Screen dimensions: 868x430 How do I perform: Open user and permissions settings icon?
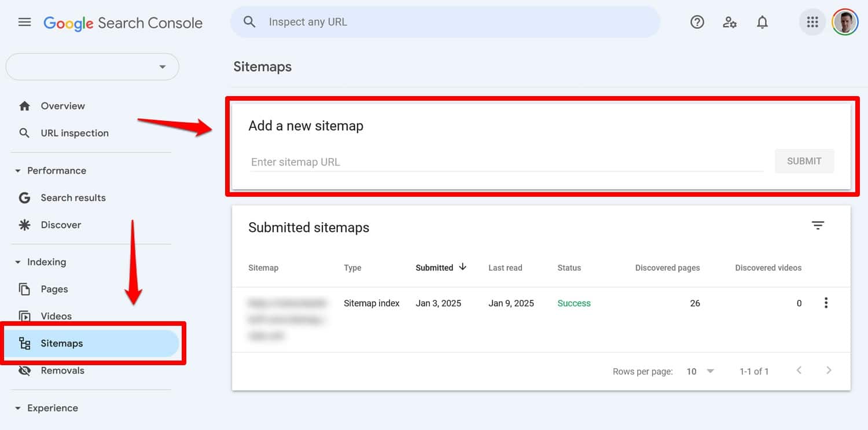[x=730, y=23]
